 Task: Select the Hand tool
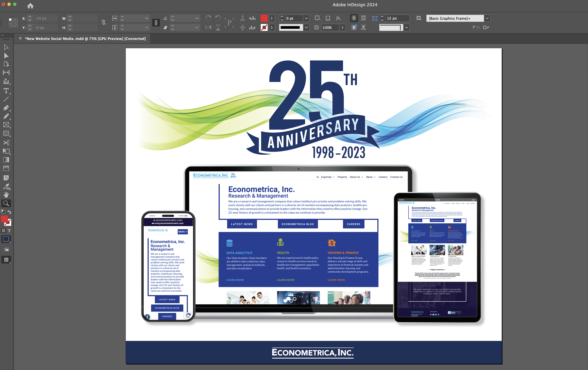(6, 195)
